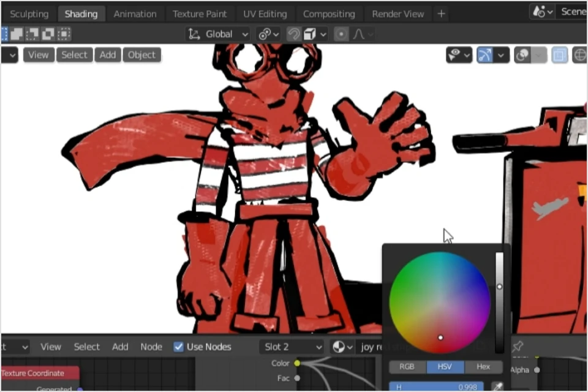The width and height of the screenshot is (588, 392).
Task: Click the transform orientation axes icon beside Global
Action: coord(194,34)
